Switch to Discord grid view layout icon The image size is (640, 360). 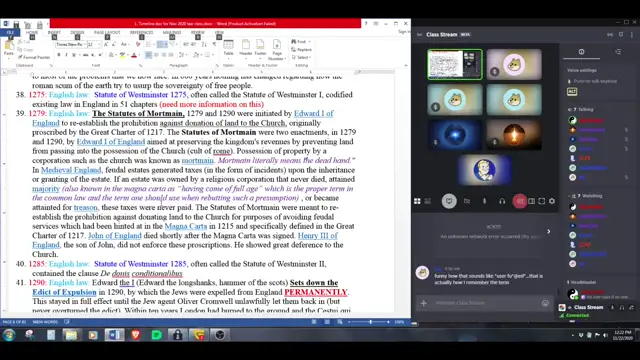pyautogui.click(x=417, y=201)
